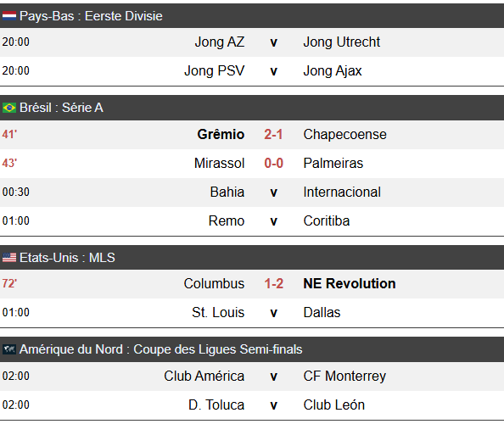
Task: Select the Coritiba team name
Action: click(327, 221)
